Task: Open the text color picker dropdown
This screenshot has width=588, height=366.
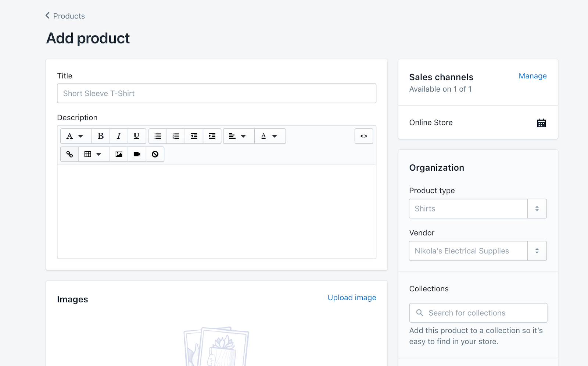Action: click(269, 136)
